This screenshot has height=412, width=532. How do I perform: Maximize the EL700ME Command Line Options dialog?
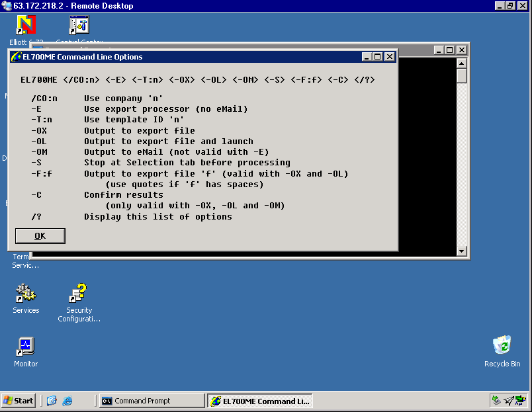[378, 57]
